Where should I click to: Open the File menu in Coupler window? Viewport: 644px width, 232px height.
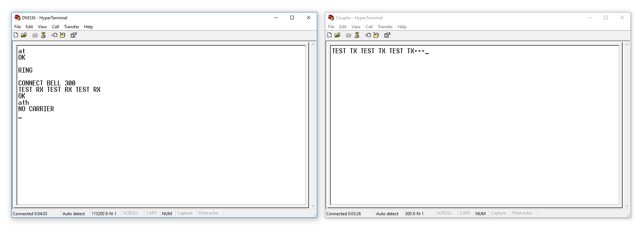click(331, 27)
